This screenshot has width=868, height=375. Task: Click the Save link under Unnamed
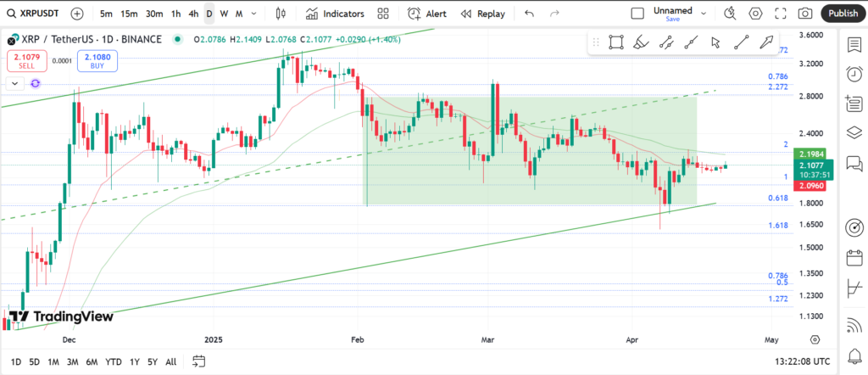(672, 19)
